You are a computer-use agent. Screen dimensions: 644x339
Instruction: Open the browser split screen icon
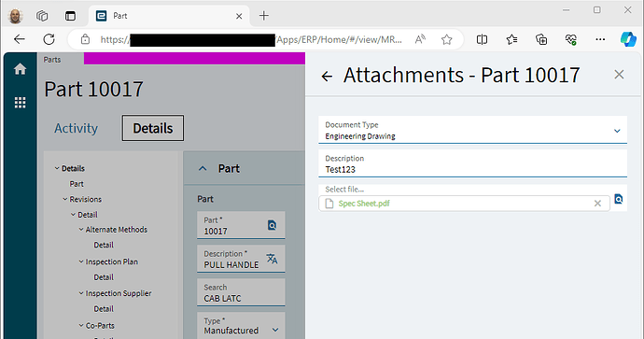click(482, 39)
